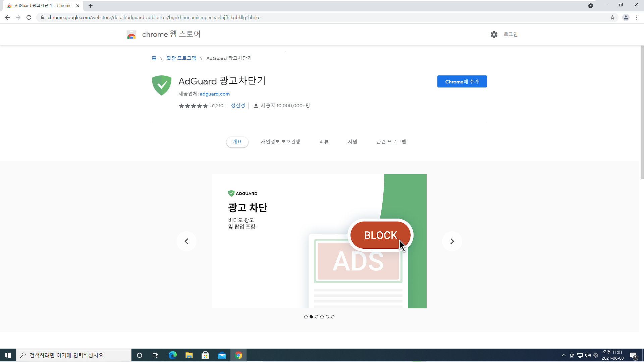Viewport: 644px width, 362px height.
Task: Go back with the browser back arrow
Action: 7,17
